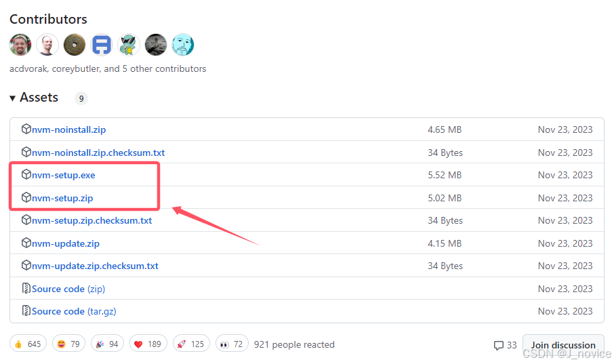The image size is (614, 364).
Task: Toggle party popper reaction with 94
Action: pos(107,344)
